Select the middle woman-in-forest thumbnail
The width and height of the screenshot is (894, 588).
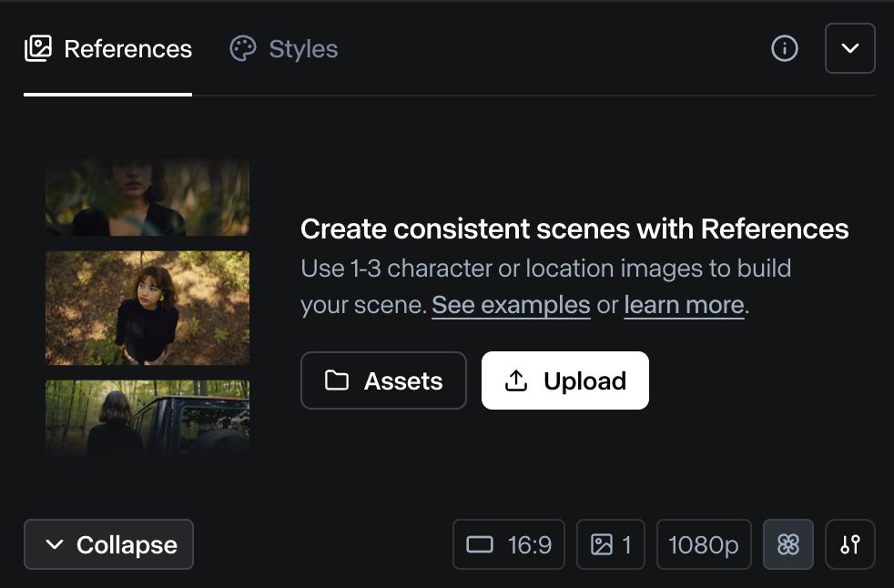click(147, 308)
